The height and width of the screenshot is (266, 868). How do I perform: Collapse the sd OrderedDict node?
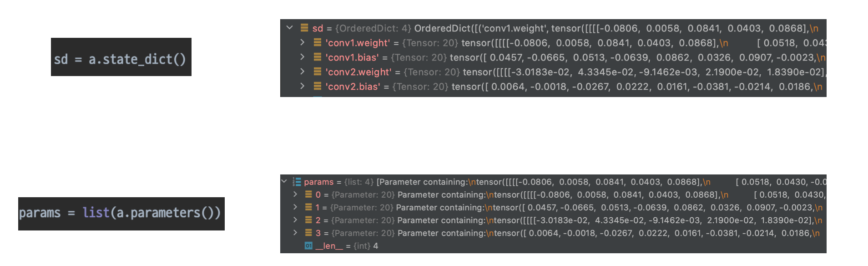(290, 28)
